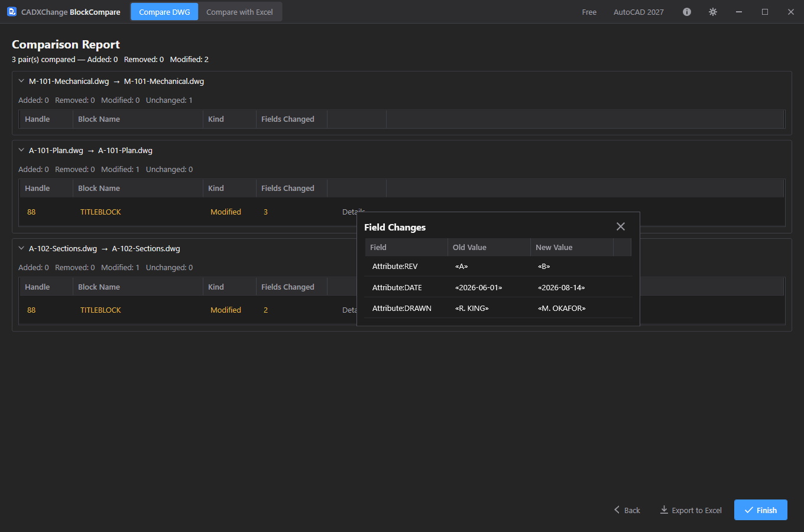Click the old value «2026-06-01»

click(x=478, y=287)
